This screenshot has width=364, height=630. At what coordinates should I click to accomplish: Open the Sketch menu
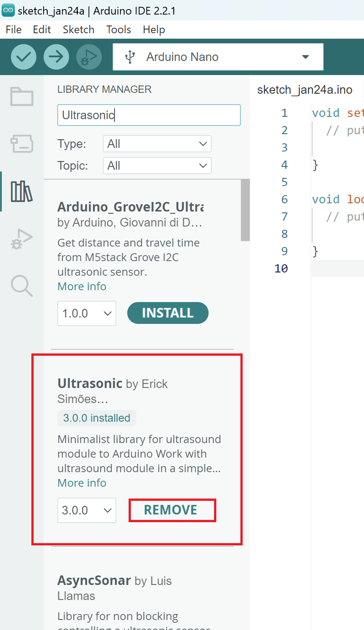tap(79, 30)
